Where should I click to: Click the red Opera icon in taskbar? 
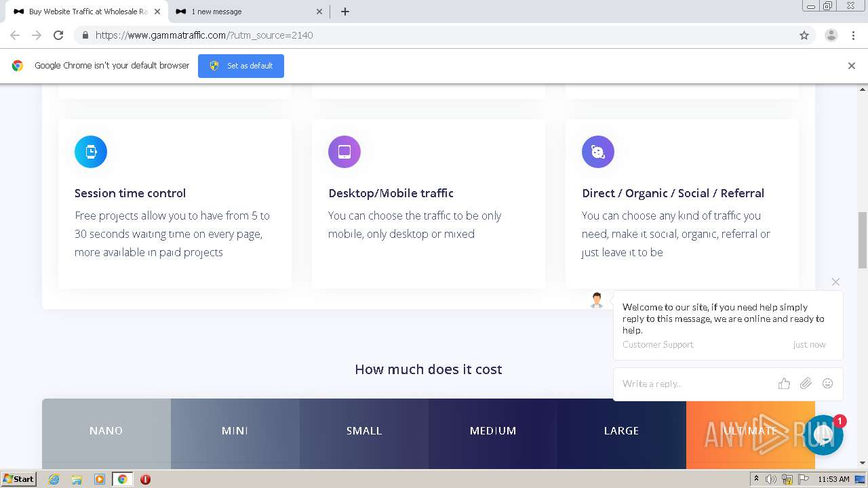click(x=145, y=479)
